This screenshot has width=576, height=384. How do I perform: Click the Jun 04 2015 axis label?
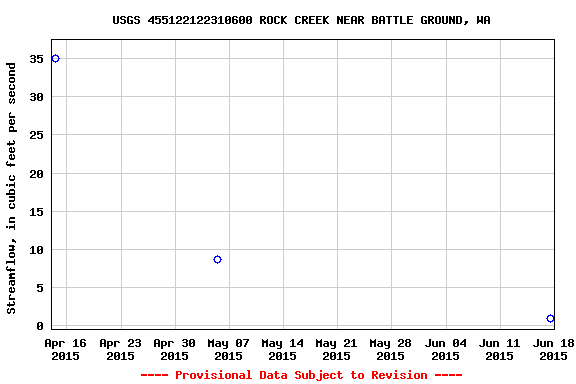click(x=446, y=349)
